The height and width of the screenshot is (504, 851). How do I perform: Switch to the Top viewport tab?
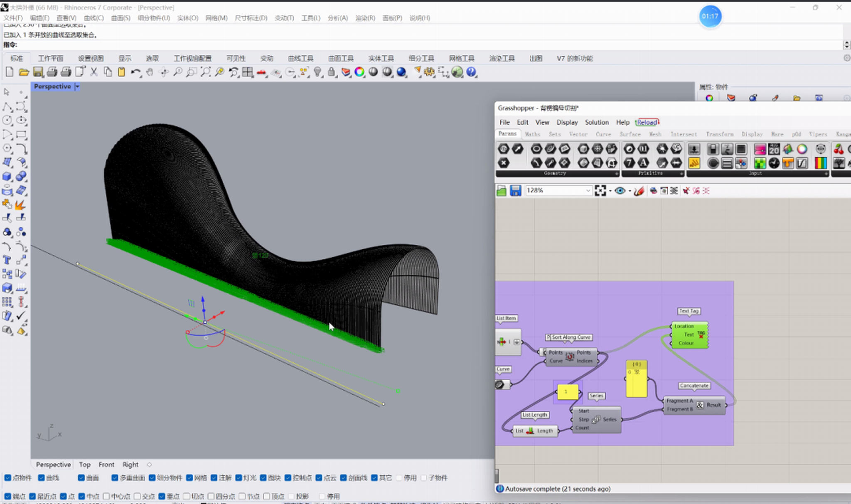click(85, 465)
